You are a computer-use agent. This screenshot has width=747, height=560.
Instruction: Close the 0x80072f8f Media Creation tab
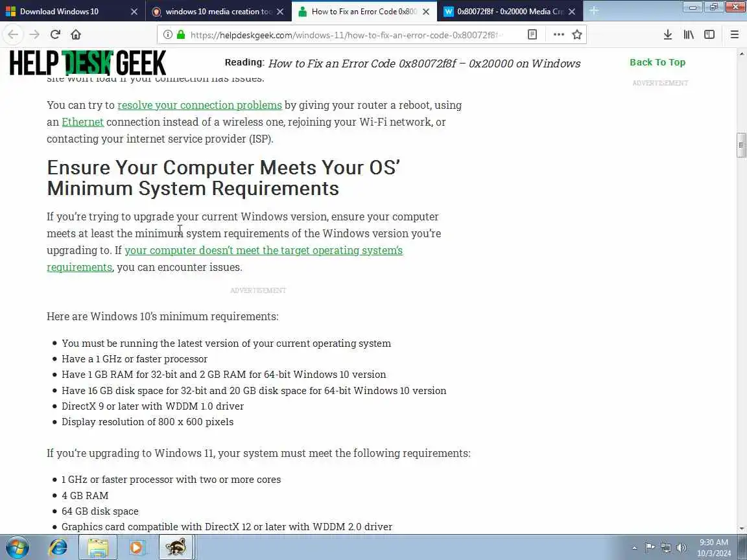coord(572,12)
